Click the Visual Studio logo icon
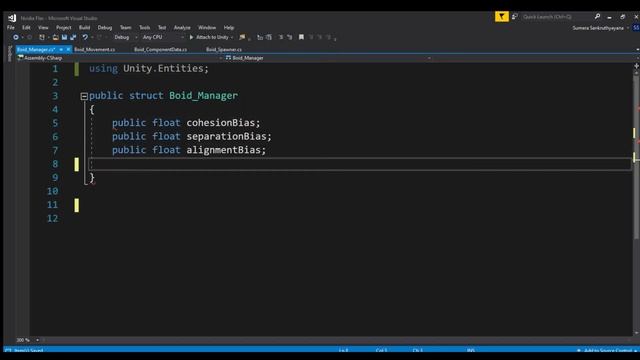640x360 pixels. 12,18
